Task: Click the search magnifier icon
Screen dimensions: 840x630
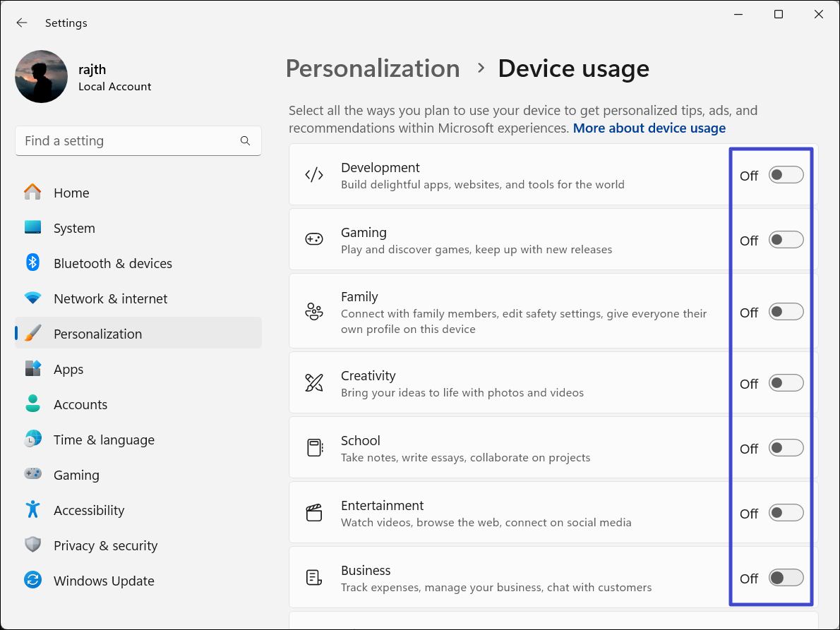Action: pos(245,141)
